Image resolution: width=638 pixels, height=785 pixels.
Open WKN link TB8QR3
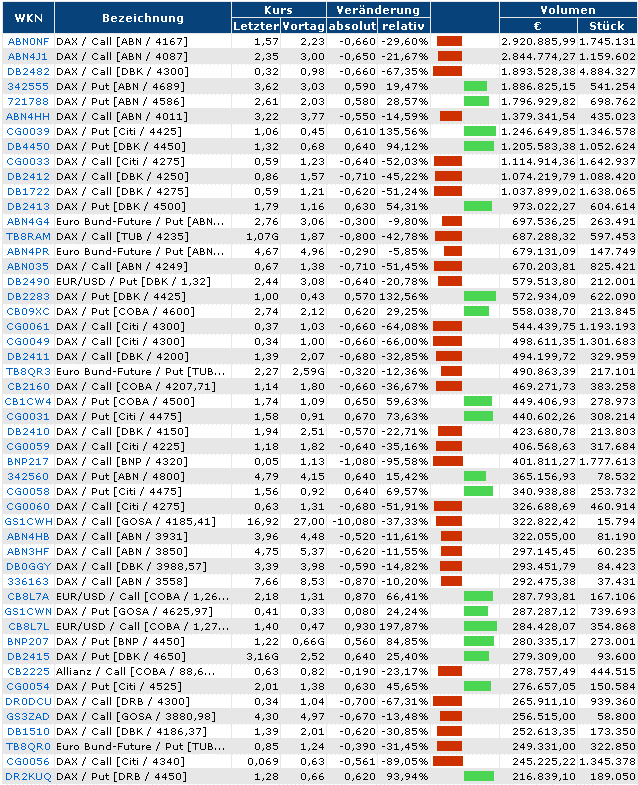29,372
